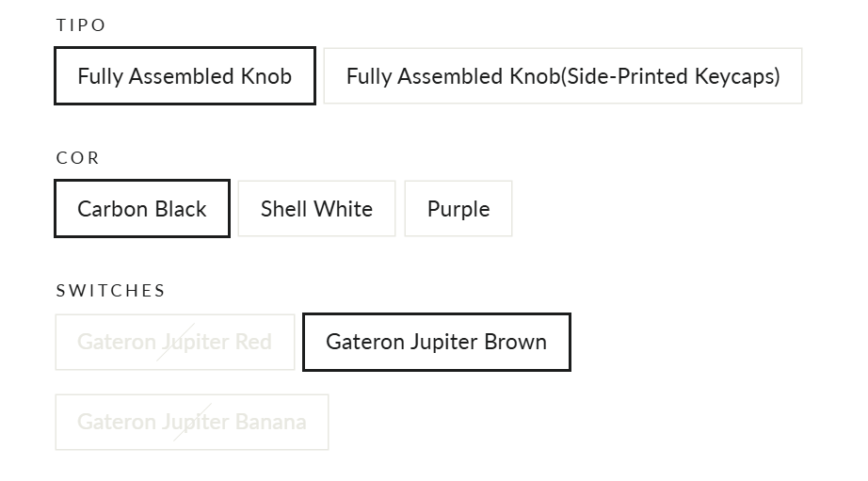Select Gateron Jupiter Brown switches
This screenshot has width=868, height=481.
point(436,342)
